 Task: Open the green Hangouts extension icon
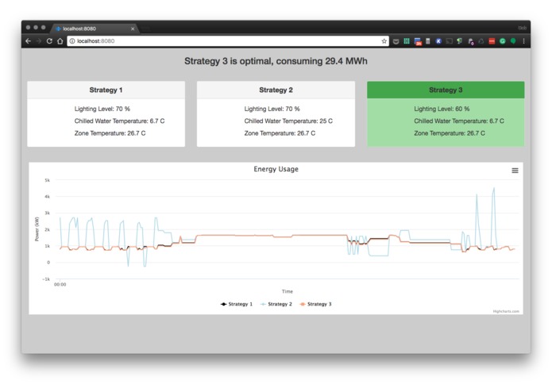[513, 41]
